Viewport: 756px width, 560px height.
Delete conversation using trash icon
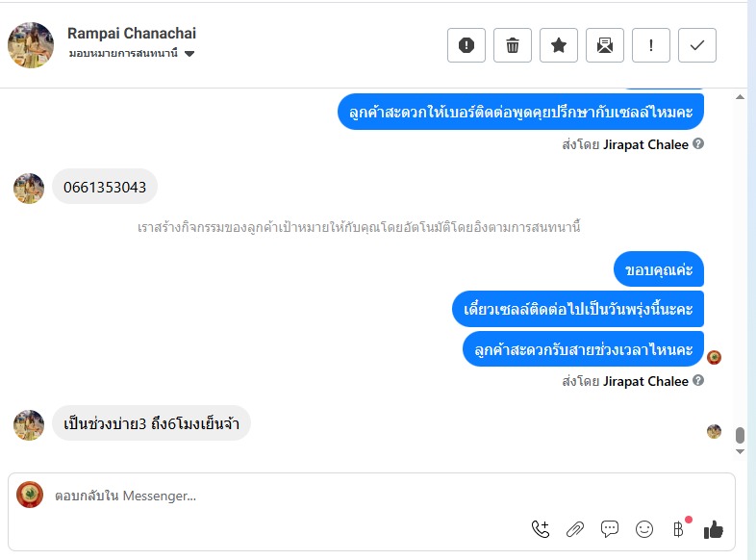pos(513,45)
